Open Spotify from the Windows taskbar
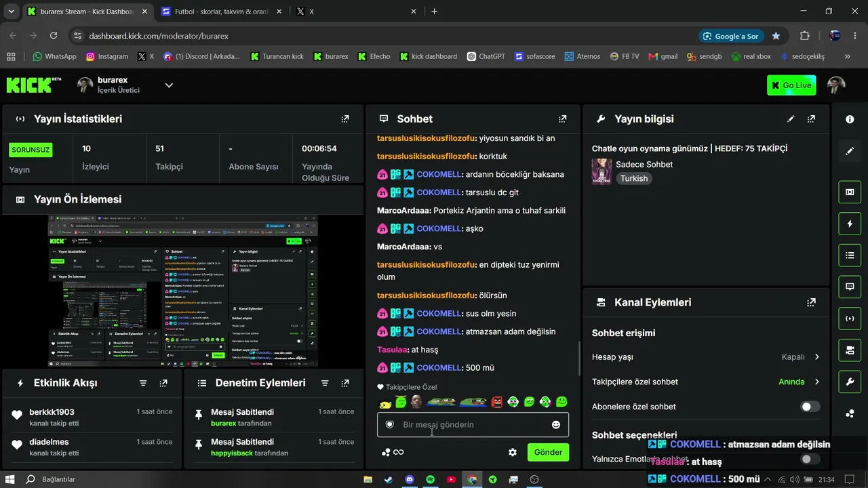 (x=431, y=479)
